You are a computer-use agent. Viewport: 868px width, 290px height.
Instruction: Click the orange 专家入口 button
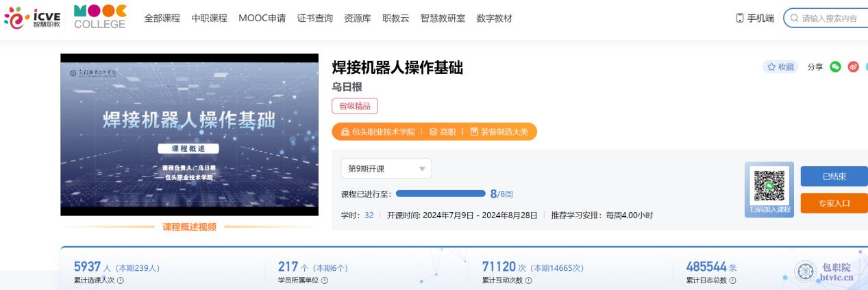pos(834,203)
